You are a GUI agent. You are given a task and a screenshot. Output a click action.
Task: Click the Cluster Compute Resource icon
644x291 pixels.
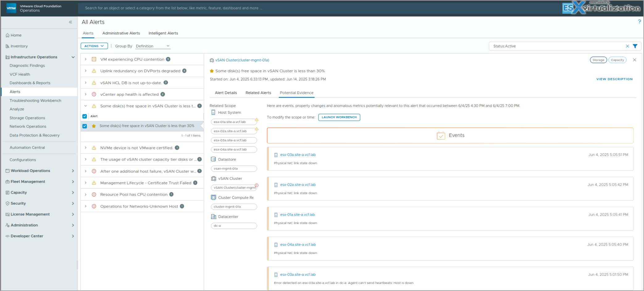(213, 197)
